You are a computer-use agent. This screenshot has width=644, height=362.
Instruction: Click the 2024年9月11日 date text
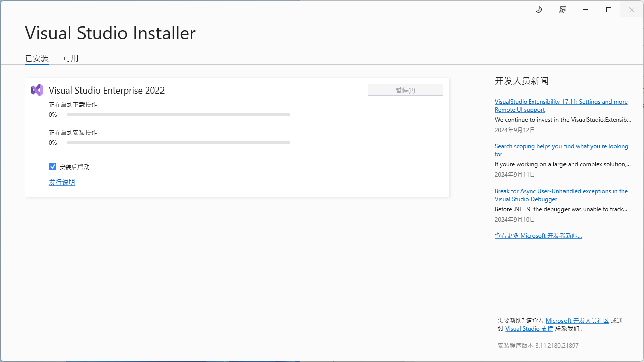tap(515, 174)
